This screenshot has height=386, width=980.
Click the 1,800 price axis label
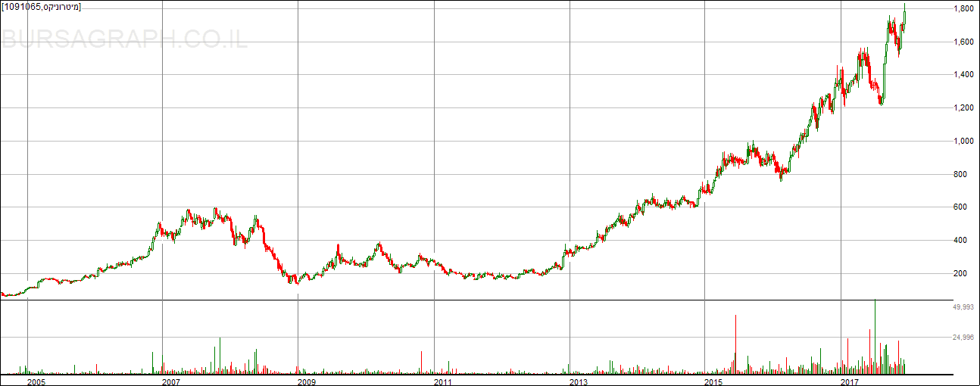[x=963, y=9]
